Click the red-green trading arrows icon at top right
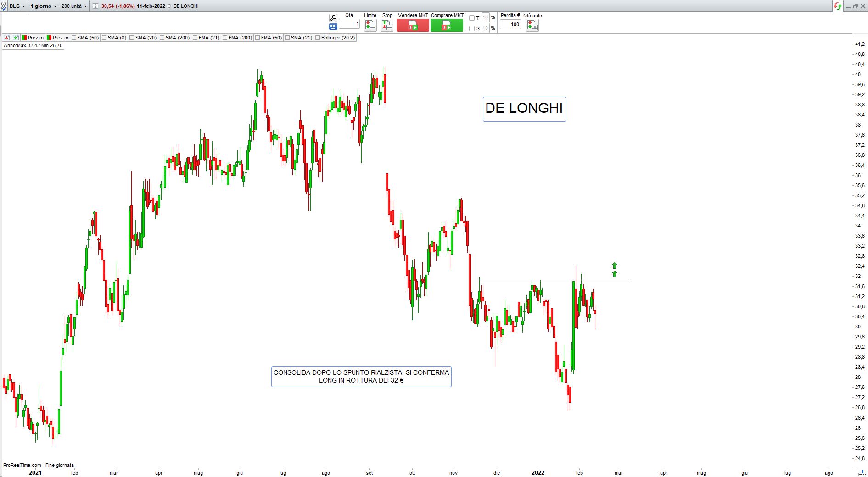The width and height of the screenshot is (868, 477). 838,6
